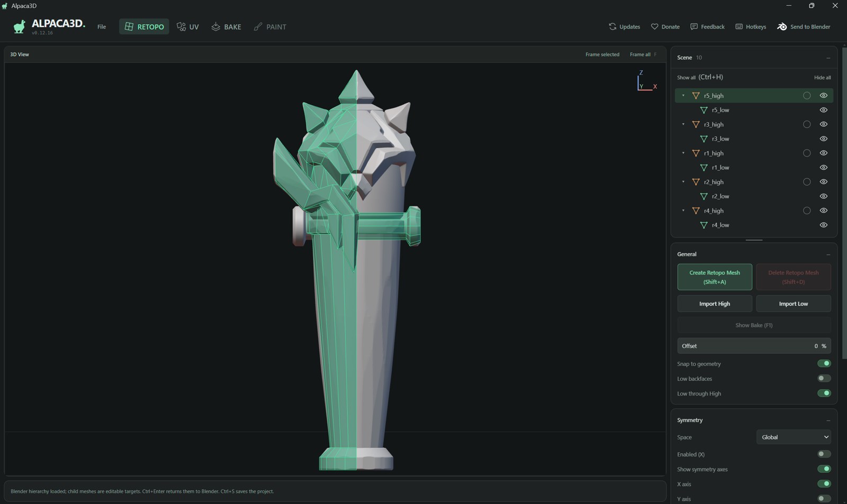The height and width of the screenshot is (504, 847).
Task: Click the Alpaca3D logo icon
Action: (x=20, y=26)
